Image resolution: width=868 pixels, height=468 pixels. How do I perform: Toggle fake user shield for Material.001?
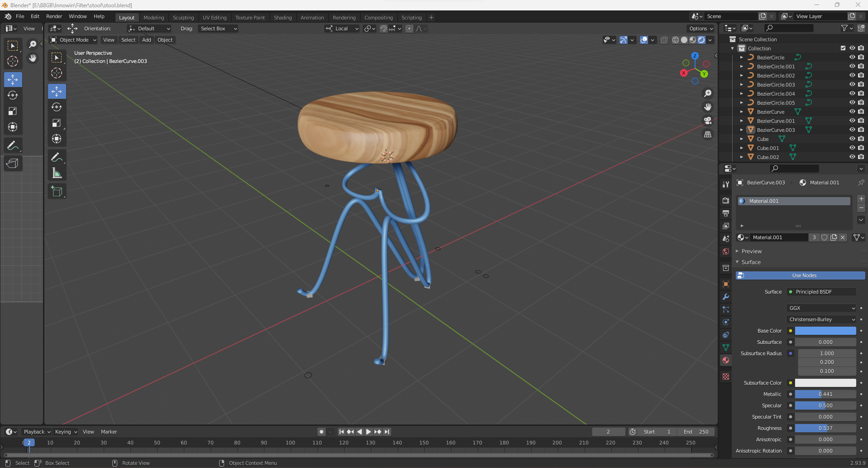point(825,237)
